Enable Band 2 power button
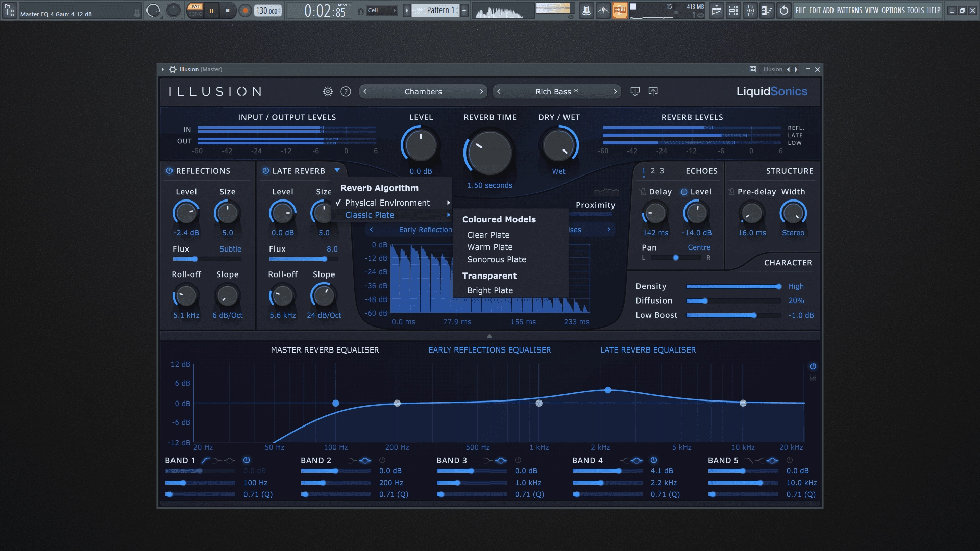 pos(382,460)
